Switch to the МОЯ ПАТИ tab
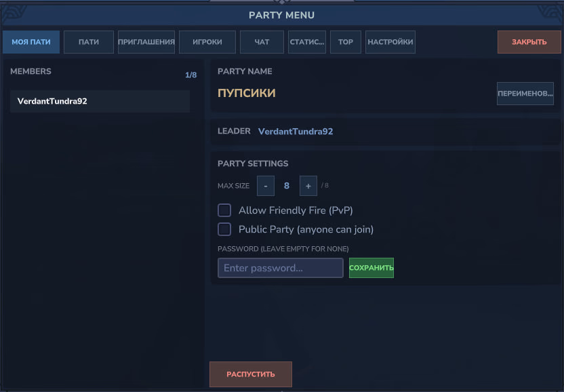 coord(31,42)
